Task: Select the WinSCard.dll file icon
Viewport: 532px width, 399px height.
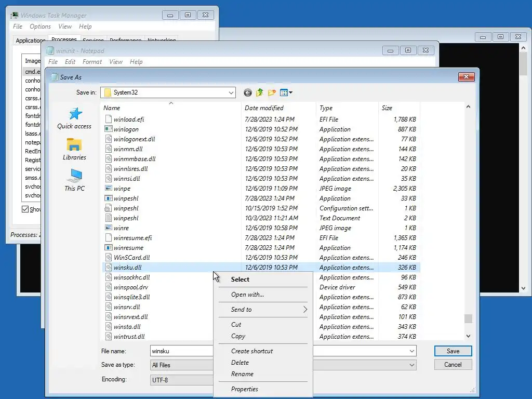Action: [108, 257]
